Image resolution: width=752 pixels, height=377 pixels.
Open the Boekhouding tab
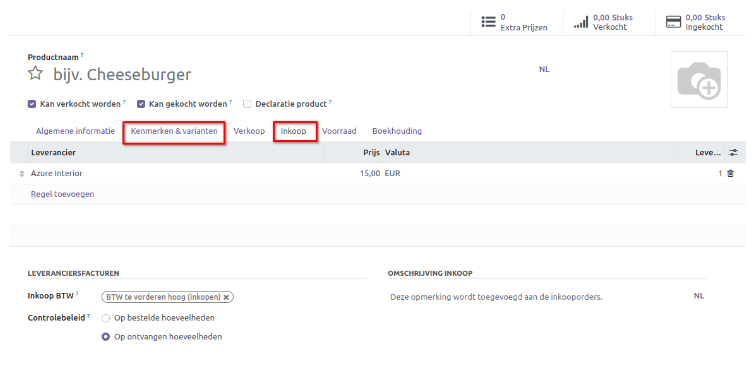click(x=397, y=131)
